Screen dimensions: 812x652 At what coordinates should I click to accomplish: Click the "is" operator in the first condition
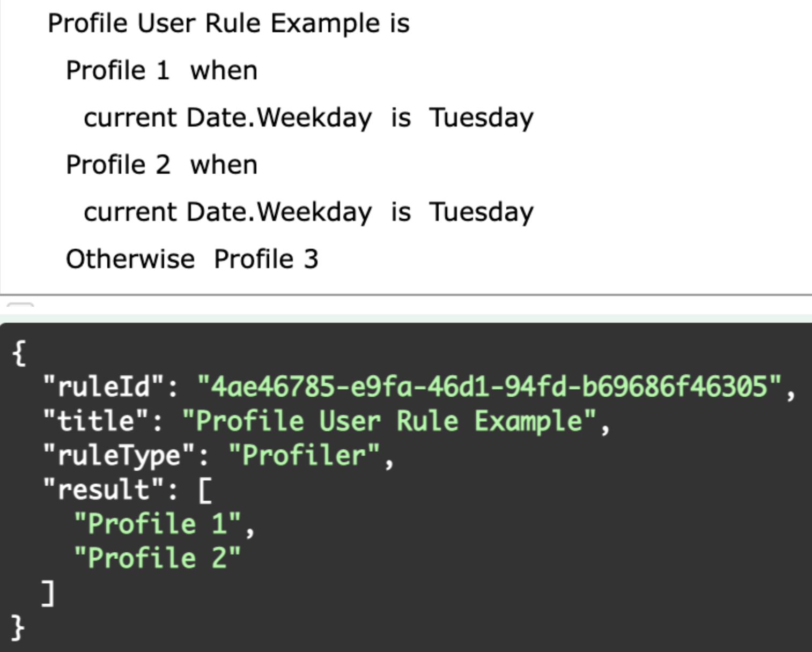coord(401,118)
